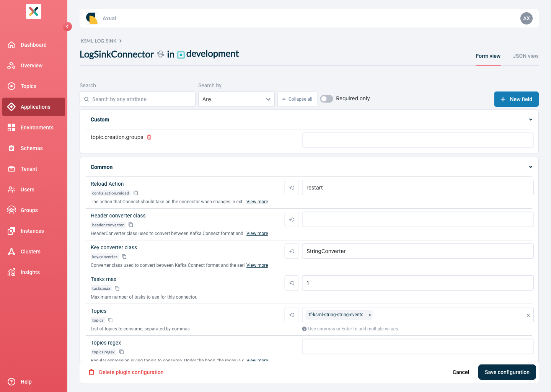Click the link icon beside LogSinkConnector

[x=161, y=54]
